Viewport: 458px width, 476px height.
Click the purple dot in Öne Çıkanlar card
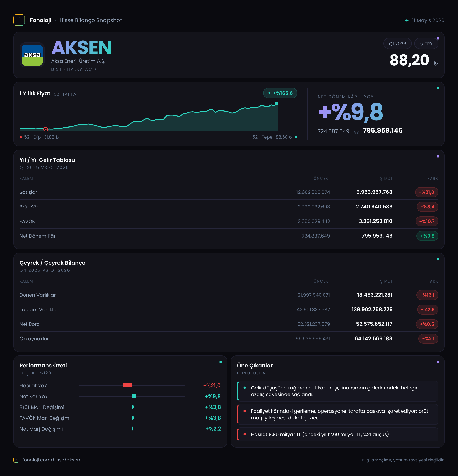(x=438, y=362)
